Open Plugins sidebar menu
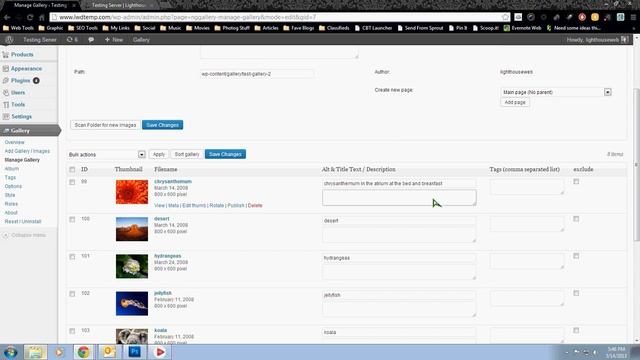Viewport: 640px width, 360px height. pyautogui.click(x=20, y=80)
